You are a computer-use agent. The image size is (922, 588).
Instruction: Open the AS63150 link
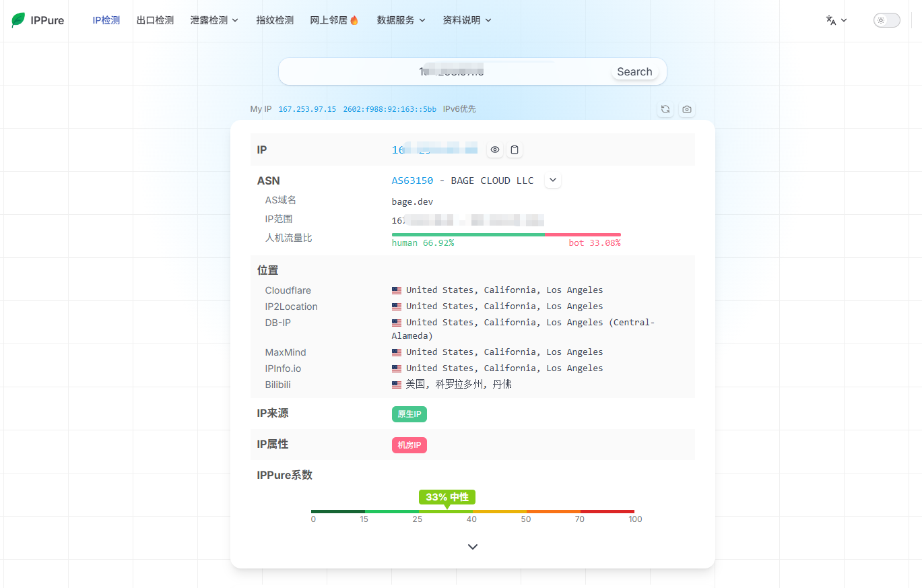click(x=412, y=181)
